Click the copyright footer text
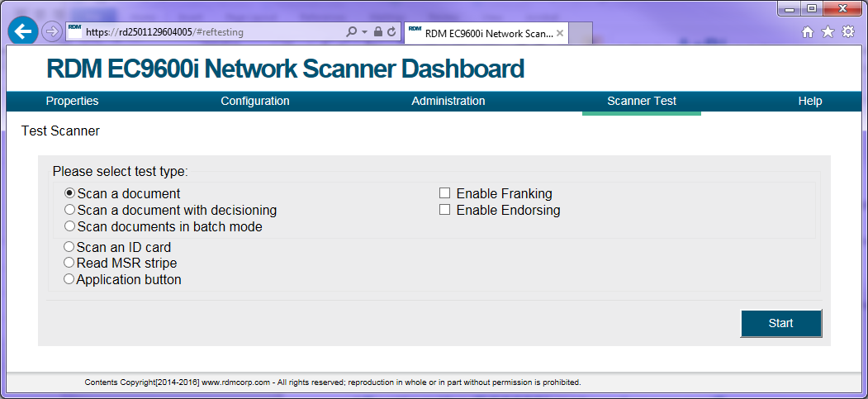Image resolution: width=868 pixels, height=399 pixels. point(333,382)
